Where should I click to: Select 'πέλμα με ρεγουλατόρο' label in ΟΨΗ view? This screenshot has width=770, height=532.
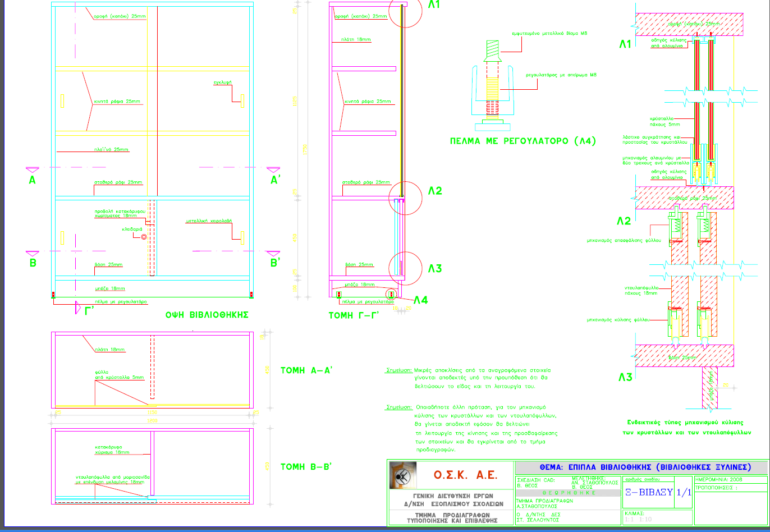[x=121, y=301]
